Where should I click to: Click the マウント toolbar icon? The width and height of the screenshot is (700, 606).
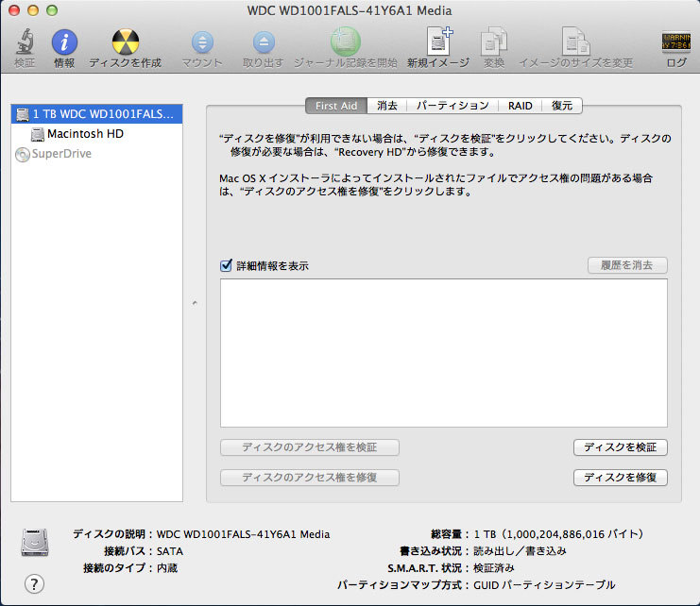point(202,43)
